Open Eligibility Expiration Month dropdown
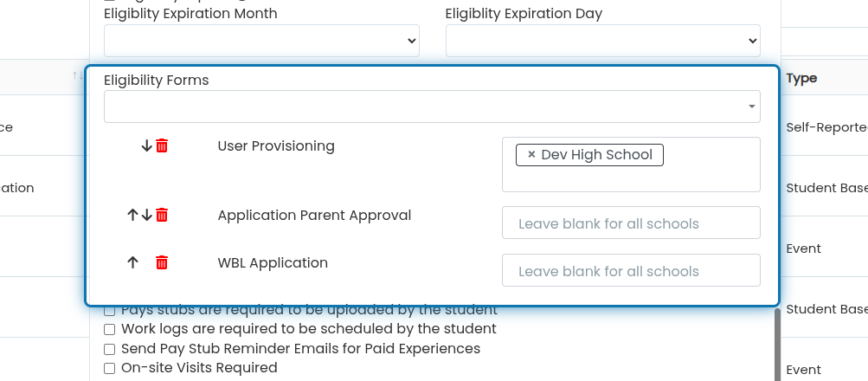 click(261, 41)
